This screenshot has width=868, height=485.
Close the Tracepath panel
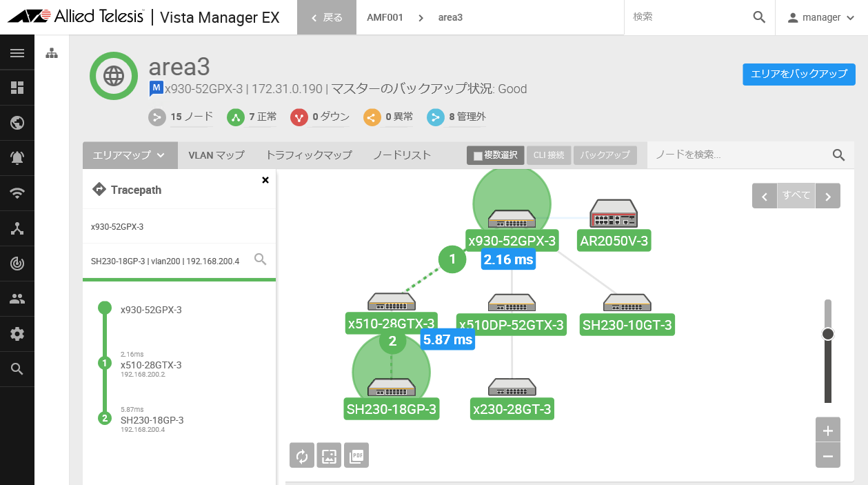pos(265,180)
